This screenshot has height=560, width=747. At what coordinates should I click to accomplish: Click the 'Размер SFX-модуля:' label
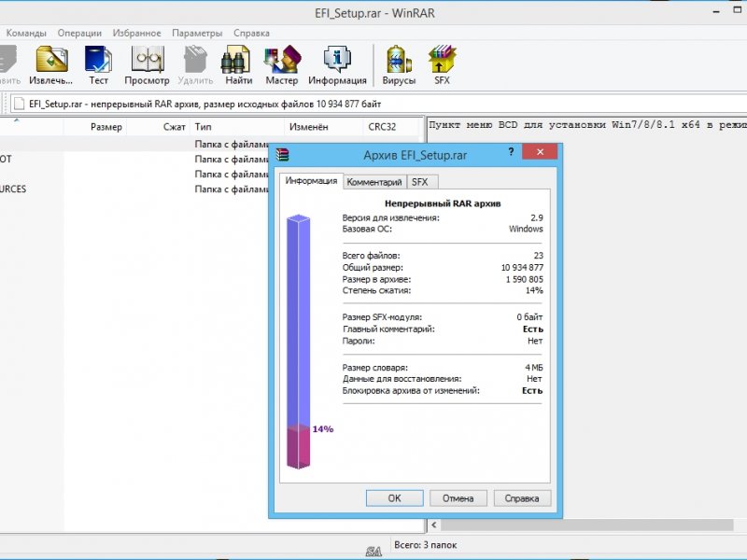pyautogui.click(x=382, y=317)
